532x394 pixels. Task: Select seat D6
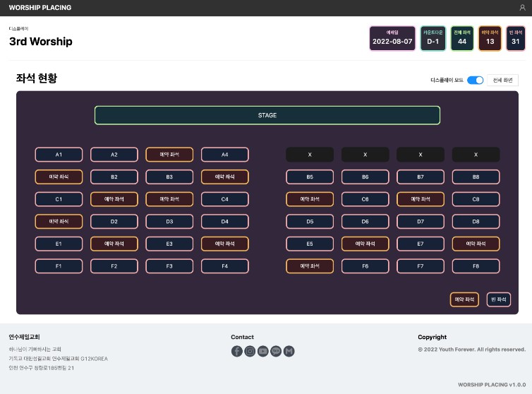click(365, 222)
